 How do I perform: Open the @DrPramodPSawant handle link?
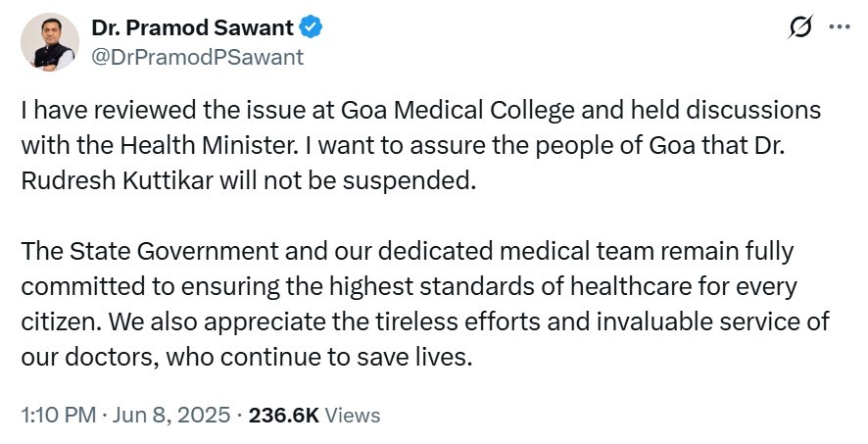(197, 57)
